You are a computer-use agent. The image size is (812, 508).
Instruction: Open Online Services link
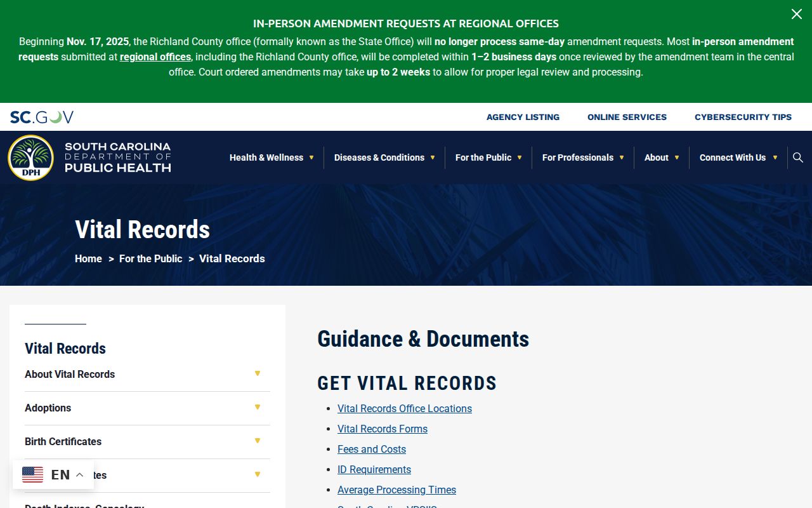pyautogui.click(x=627, y=117)
